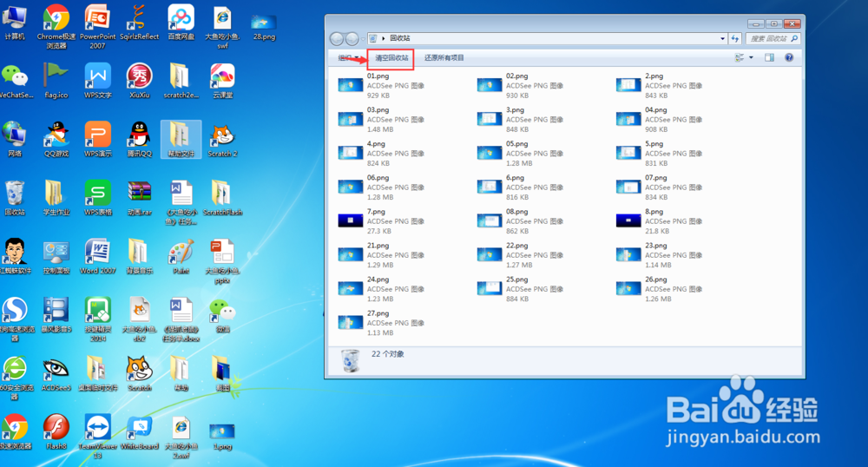
Task: Click the 回收站 path in the address bar
Action: (399, 38)
